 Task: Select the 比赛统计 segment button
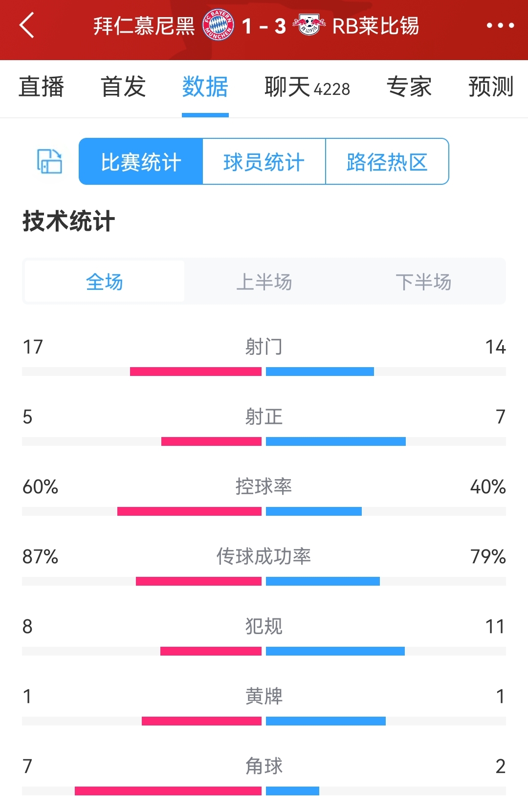coord(141,161)
